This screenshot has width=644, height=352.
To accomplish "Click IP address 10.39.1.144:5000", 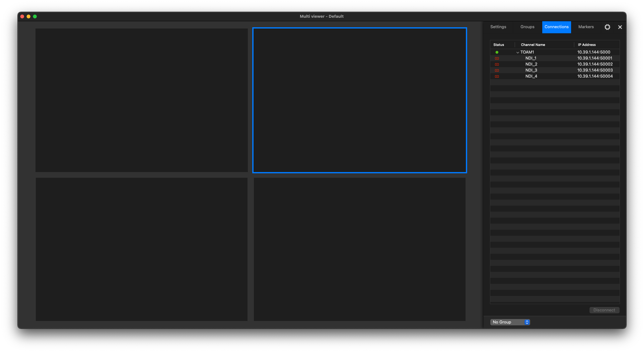I will coord(594,52).
